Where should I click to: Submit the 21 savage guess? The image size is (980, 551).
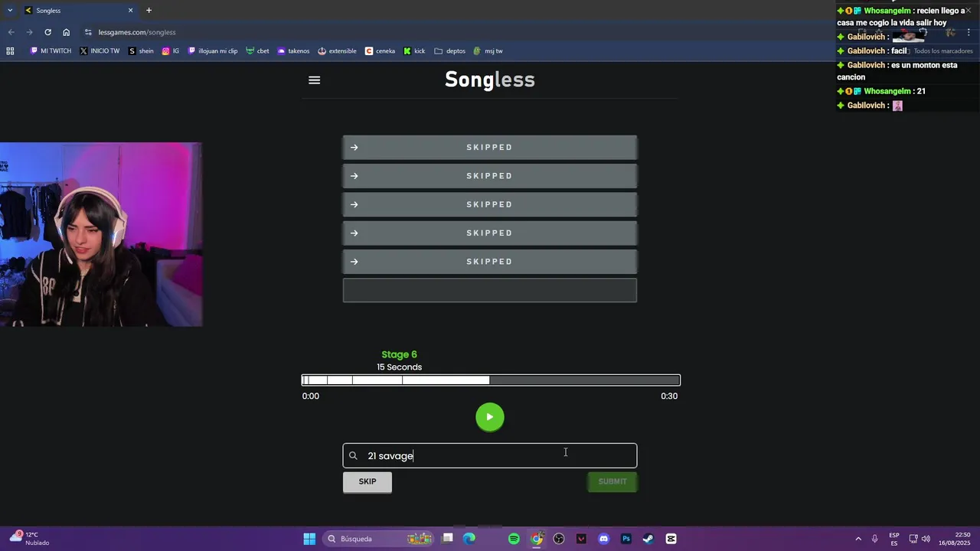click(612, 481)
